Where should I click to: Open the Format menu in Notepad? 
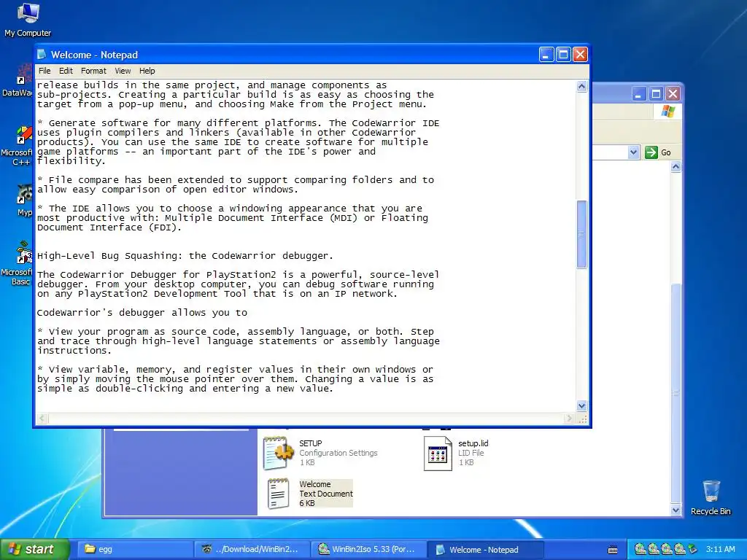tap(93, 71)
